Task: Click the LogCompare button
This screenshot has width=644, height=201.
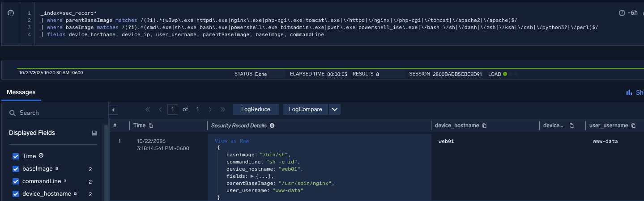Action: [x=306, y=109]
